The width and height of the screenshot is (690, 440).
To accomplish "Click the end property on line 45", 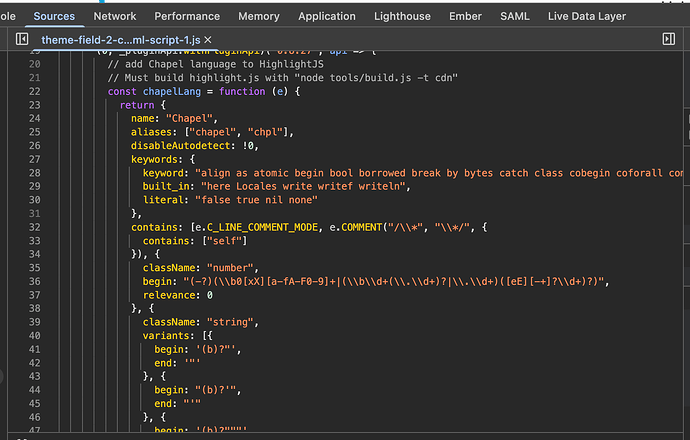I will [x=163, y=403].
